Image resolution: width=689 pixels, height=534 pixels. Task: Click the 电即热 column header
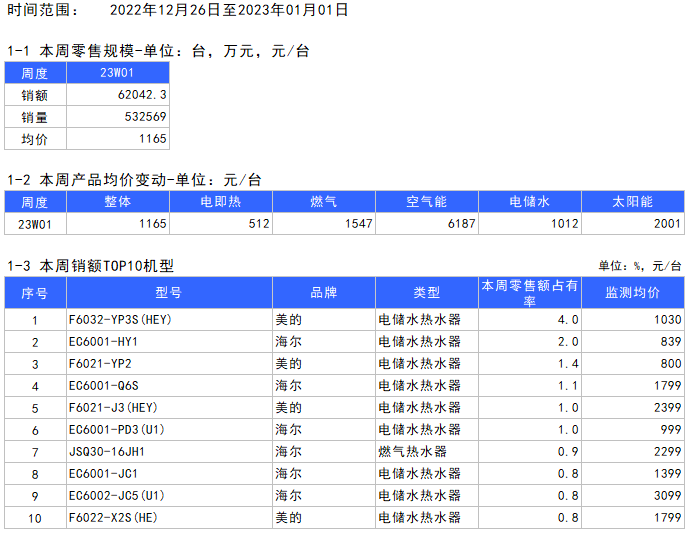(221, 201)
